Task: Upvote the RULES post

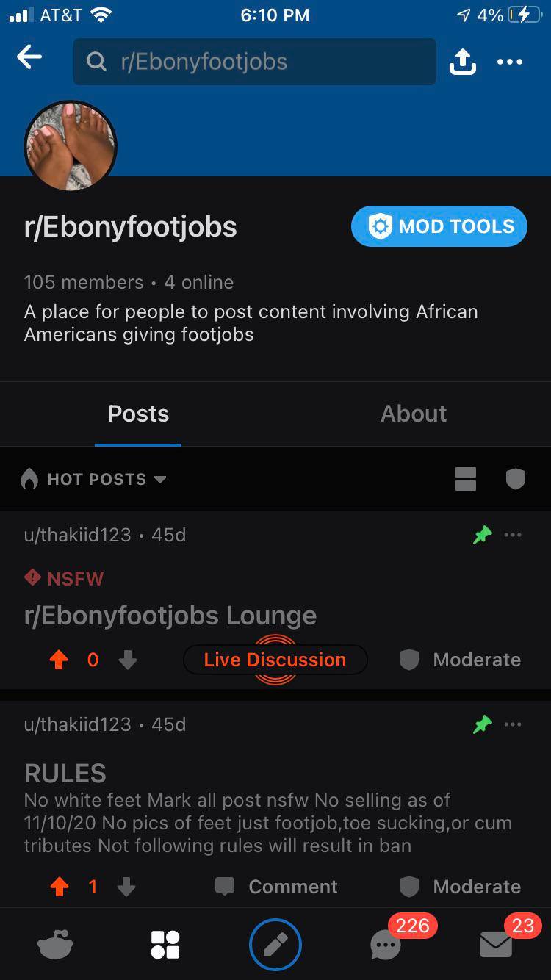Action: [x=59, y=887]
